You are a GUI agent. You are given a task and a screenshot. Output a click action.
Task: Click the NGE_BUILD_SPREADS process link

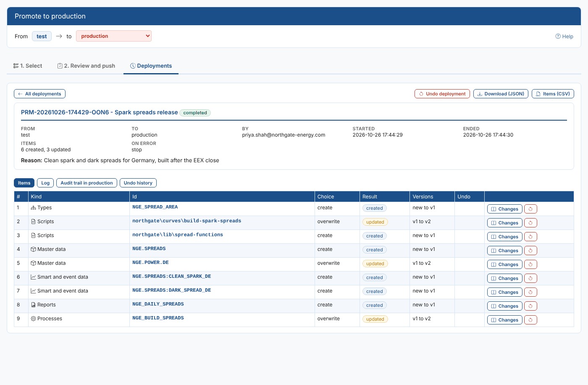pos(158,318)
